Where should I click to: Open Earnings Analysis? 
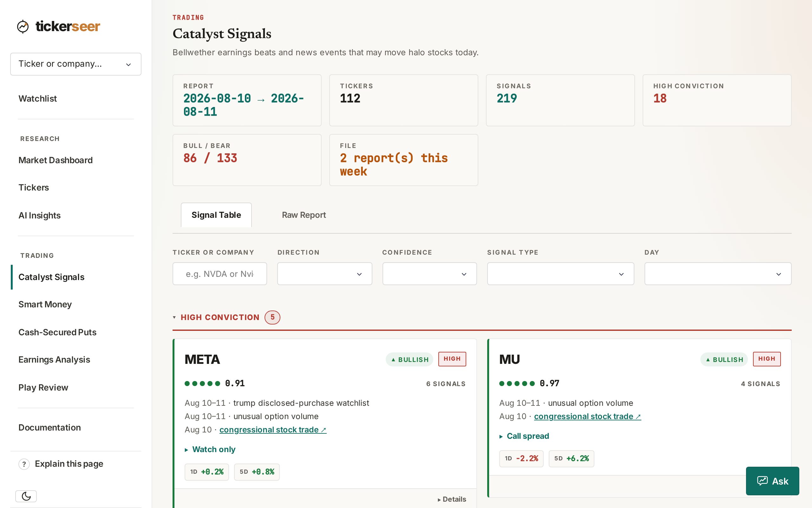[54, 359]
